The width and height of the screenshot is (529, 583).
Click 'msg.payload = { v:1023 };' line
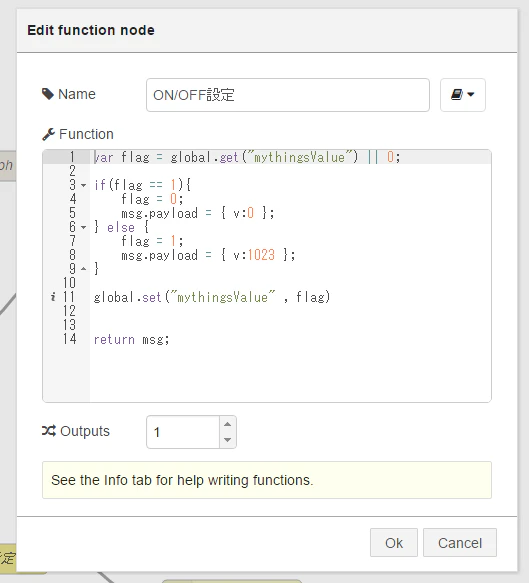click(208, 255)
